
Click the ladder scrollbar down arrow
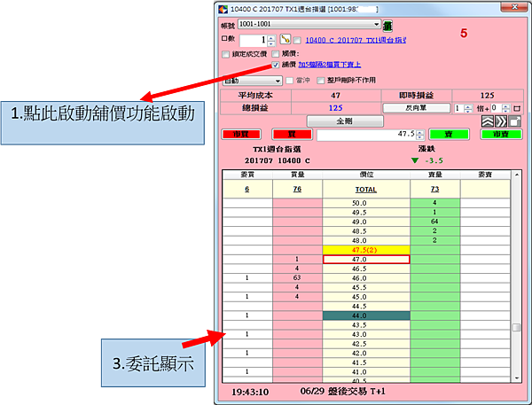(x=516, y=378)
